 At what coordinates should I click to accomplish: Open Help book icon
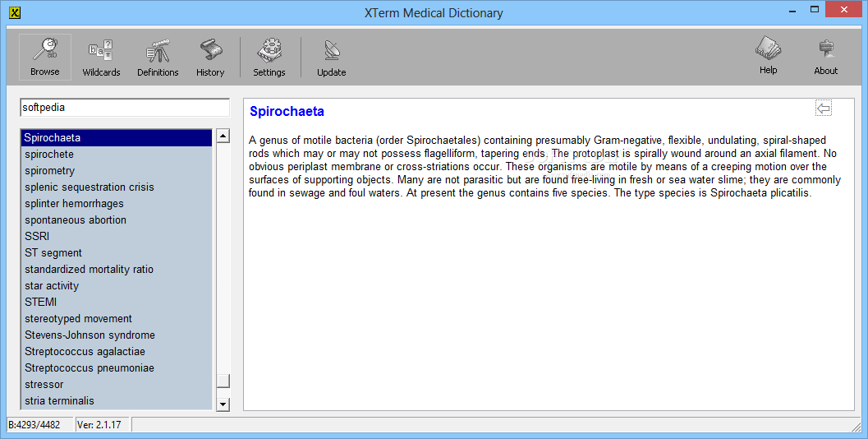point(769,55)
